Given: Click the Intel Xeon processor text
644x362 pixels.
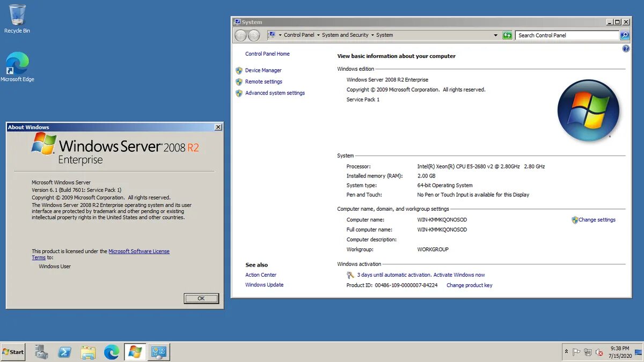Looking at the screenshot, I should pos(481,167).
